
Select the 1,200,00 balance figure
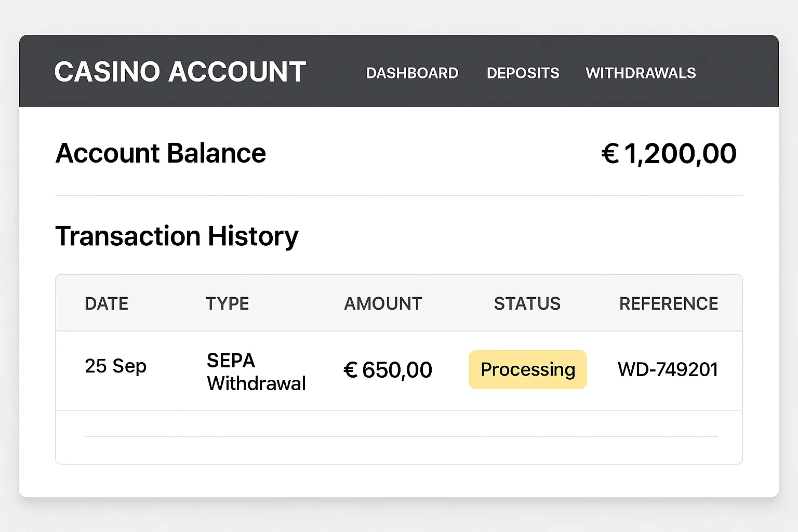pos(680,154)
